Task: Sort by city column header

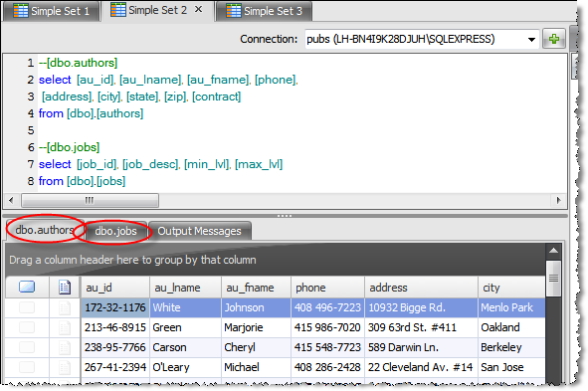Action: point(511,288)
